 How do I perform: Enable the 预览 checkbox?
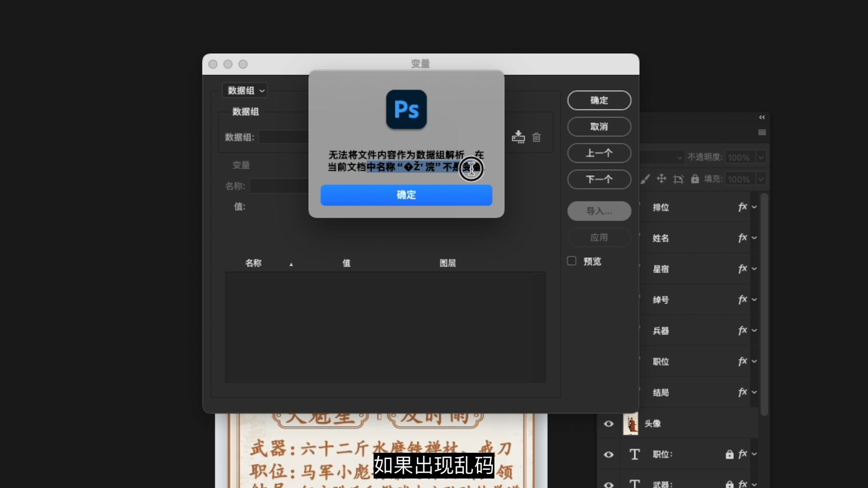(571, 261)
